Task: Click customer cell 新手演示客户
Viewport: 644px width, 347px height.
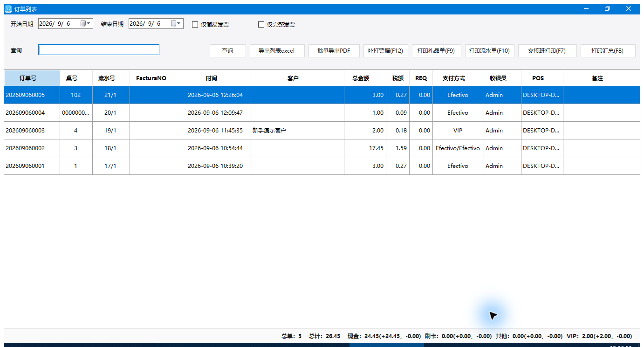Action: 298,131
